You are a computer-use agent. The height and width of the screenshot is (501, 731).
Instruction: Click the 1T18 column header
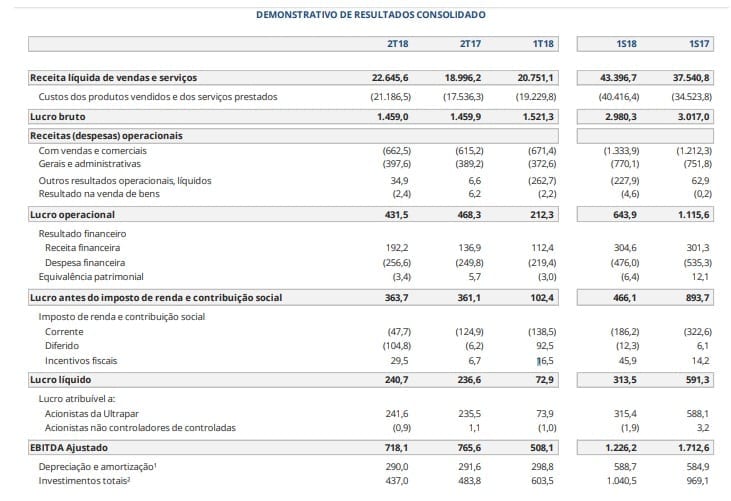click(543, 44)
